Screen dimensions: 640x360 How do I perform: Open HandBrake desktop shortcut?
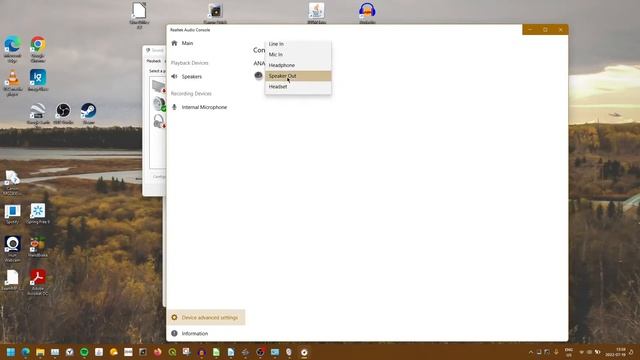pyautogui.click(x=38, y=247)
